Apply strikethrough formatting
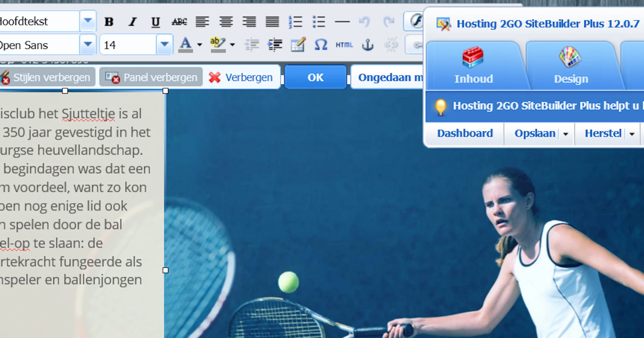 click(x=179, y=22)
